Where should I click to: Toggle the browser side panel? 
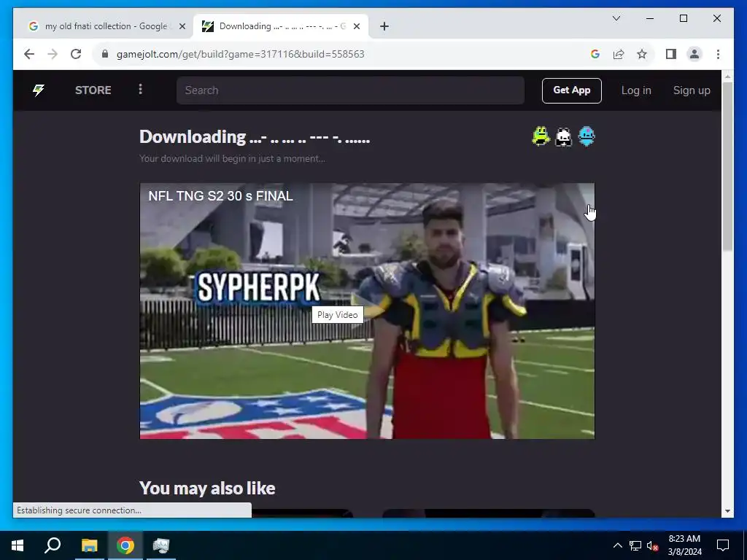(671, 54)
